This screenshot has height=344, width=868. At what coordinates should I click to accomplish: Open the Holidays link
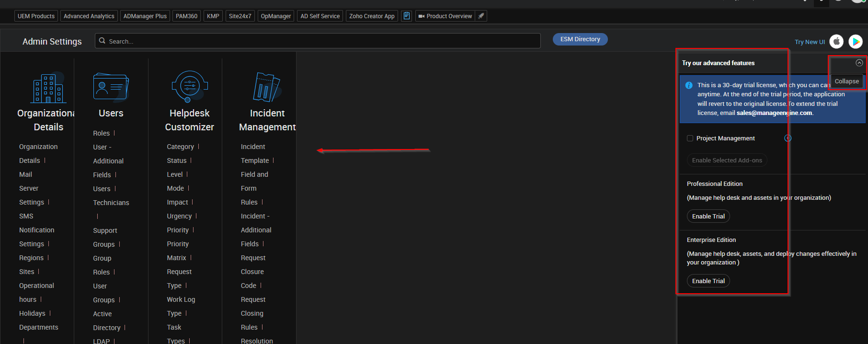[32, 313]
